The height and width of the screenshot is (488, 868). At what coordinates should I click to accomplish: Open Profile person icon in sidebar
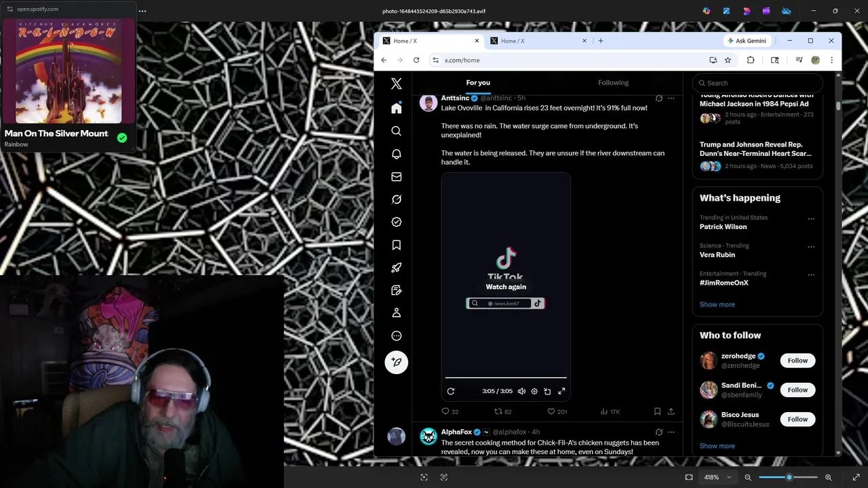point(397,313)
